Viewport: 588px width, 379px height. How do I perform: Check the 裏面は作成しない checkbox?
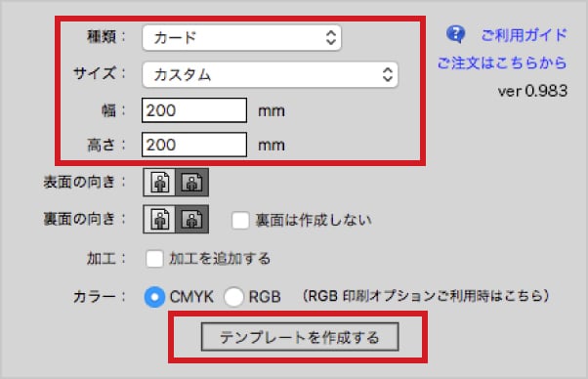click(x=240, y=220)
